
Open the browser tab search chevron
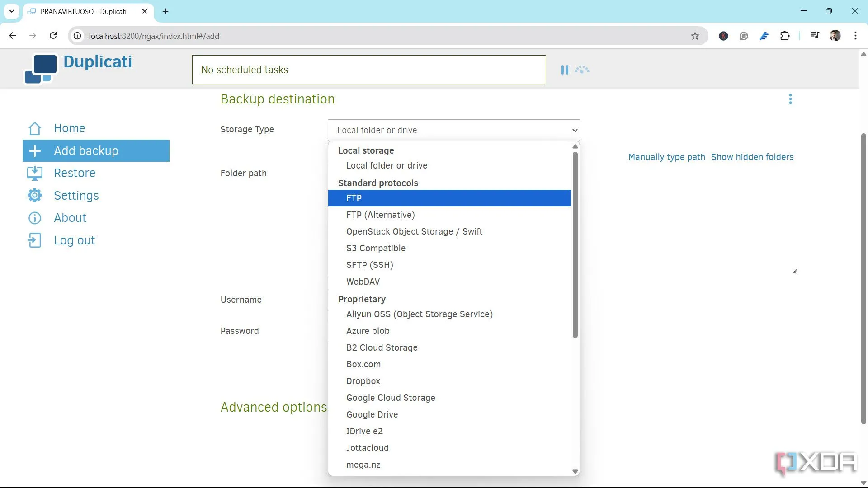click(12, 11)
